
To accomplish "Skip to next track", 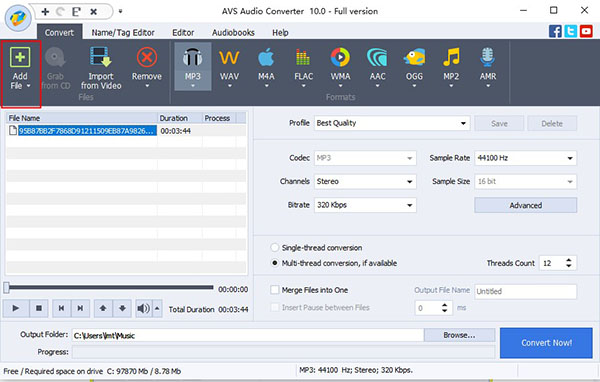I will pos(80,308).
